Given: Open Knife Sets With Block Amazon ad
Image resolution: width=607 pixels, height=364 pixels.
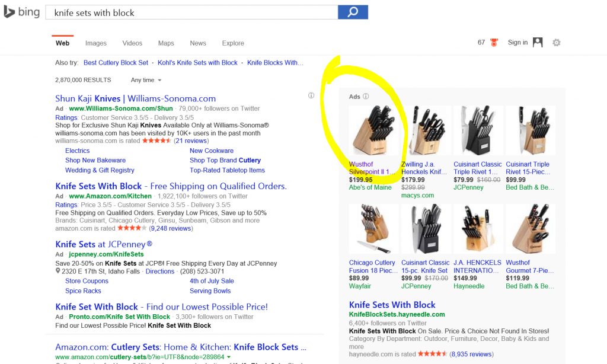Looking at the screenshot, I should point(171,186).
